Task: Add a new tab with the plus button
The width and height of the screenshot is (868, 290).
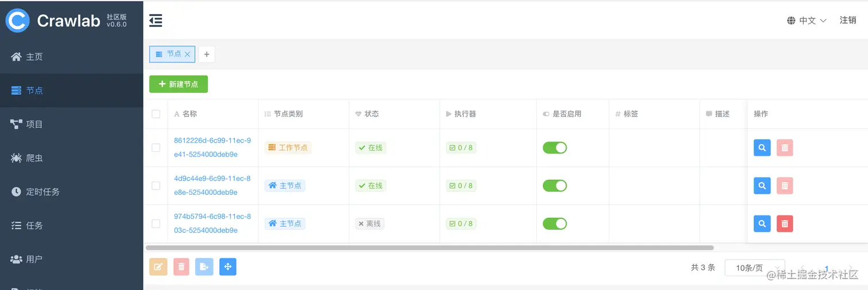Action: (x=207, y=54)
